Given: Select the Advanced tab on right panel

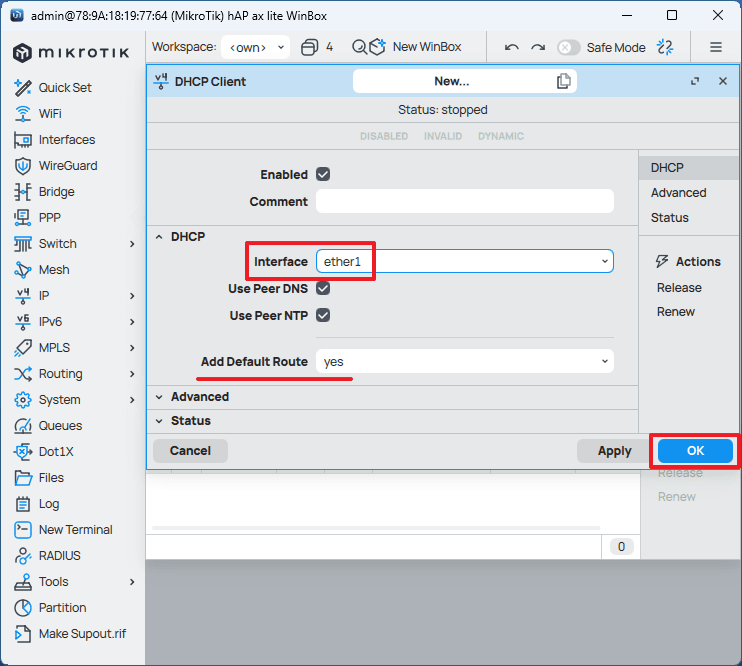Looking at the screenshot, I should pos(678,193).
